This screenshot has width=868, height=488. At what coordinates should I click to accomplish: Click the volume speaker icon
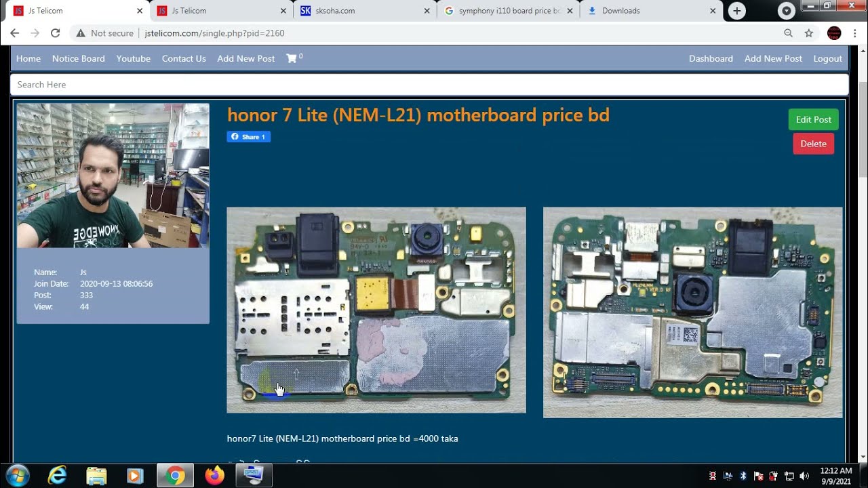(805, 476)
